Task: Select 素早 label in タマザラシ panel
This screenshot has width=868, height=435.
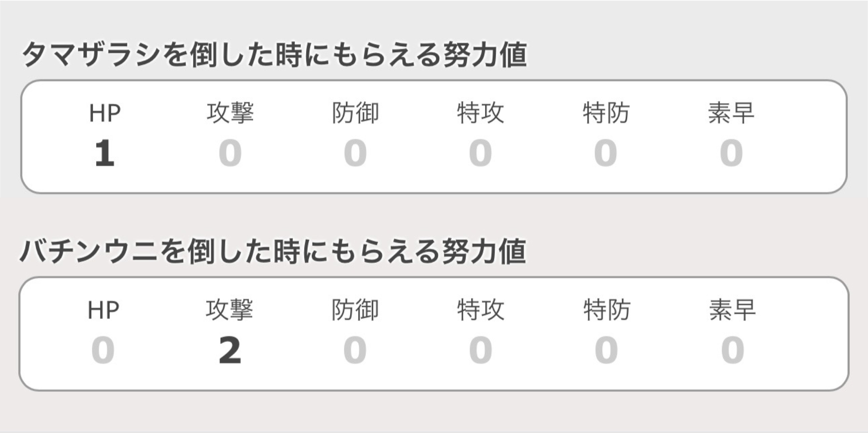Action: [x=731, y=113]
